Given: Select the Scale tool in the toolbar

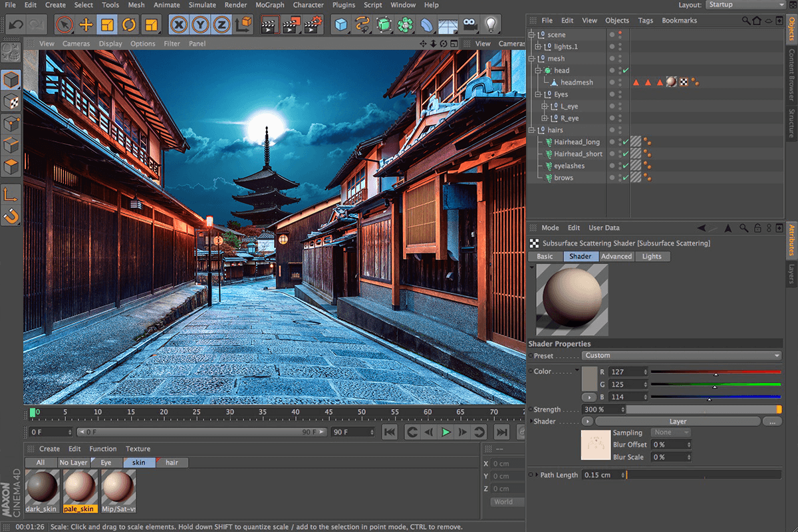Looking at the screenshot, I should tap(106, 24).
